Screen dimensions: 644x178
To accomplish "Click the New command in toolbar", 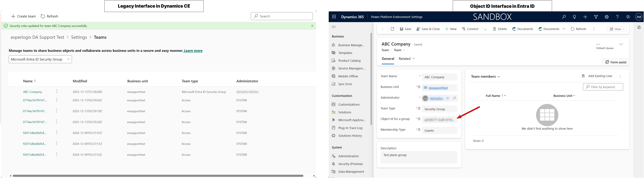I will pos(451,29).
